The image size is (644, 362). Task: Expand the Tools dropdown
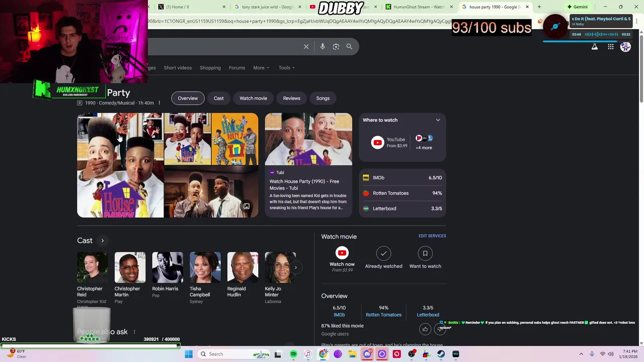287,68
